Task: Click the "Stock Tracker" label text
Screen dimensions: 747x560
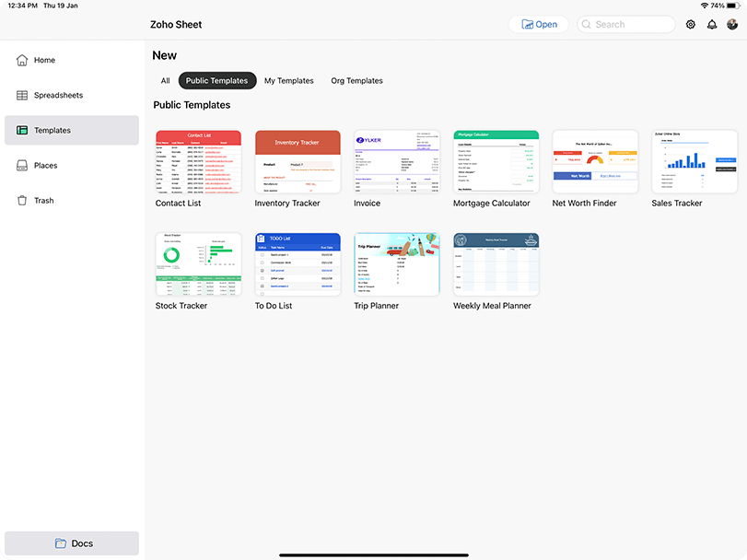Action: coord(181,306)
